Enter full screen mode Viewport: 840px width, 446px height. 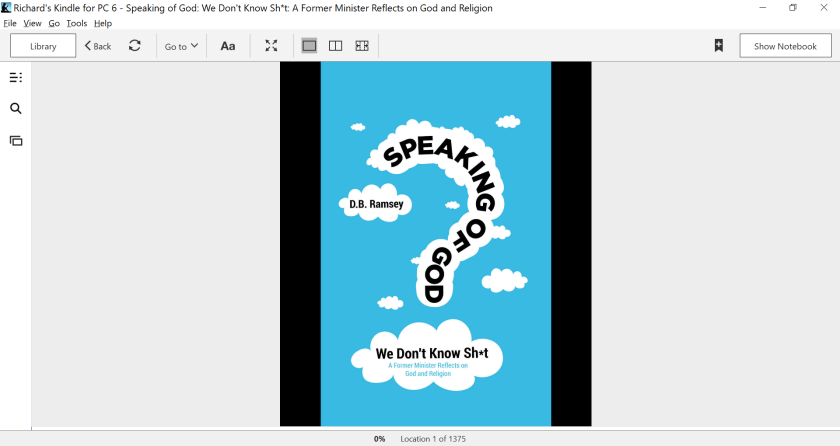(x=271, y=46)
